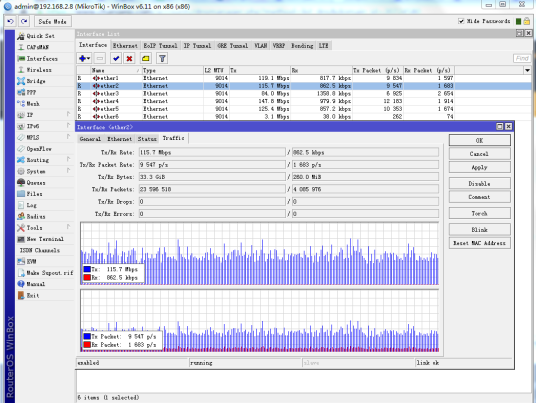Screen dimensions: 536x403
Task: Expand Routing submenu arrow
Action: [x=69, y=160]
